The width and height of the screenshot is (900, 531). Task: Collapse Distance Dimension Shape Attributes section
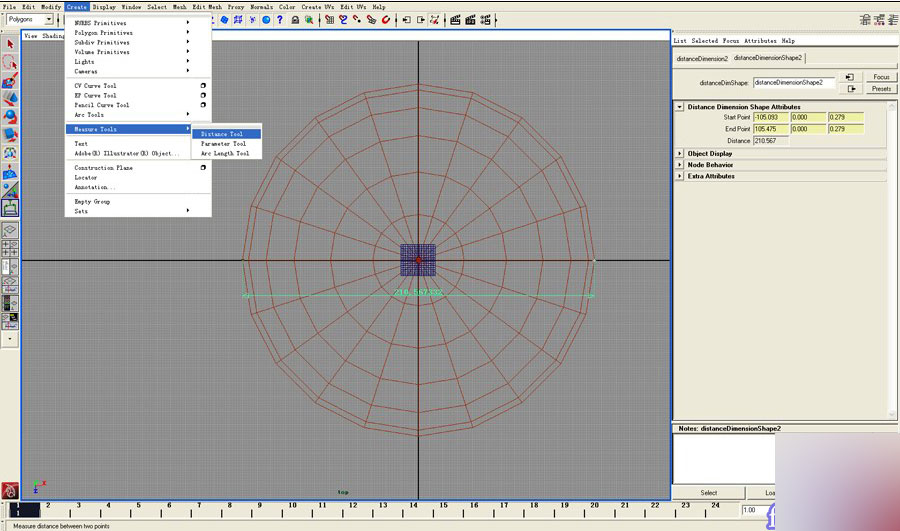[x=680, y=107]
